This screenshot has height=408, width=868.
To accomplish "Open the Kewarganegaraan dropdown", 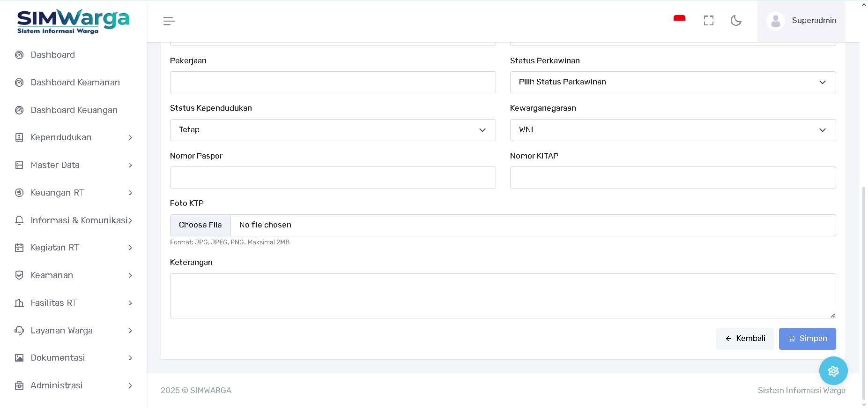I will coord(672,130).
